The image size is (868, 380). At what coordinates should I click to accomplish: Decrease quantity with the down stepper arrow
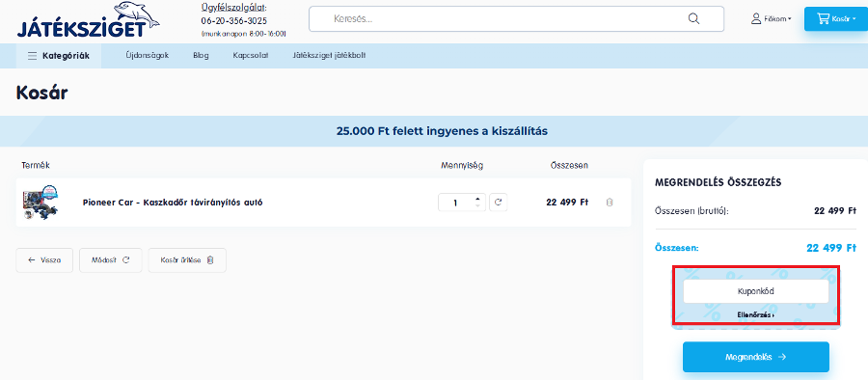tap(478, 206)
